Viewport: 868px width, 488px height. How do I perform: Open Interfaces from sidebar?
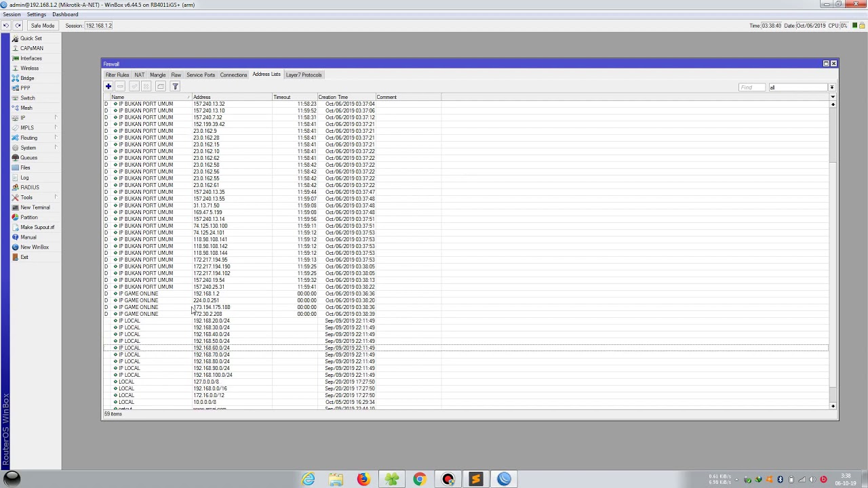31,58
